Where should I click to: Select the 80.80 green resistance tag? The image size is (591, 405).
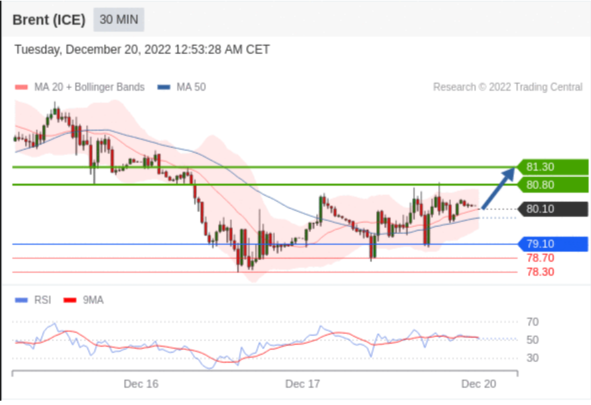point(552,185)
